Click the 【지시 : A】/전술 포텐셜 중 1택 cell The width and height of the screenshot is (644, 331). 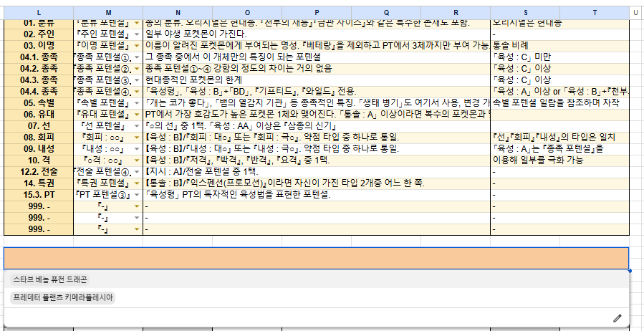[317, 172]
